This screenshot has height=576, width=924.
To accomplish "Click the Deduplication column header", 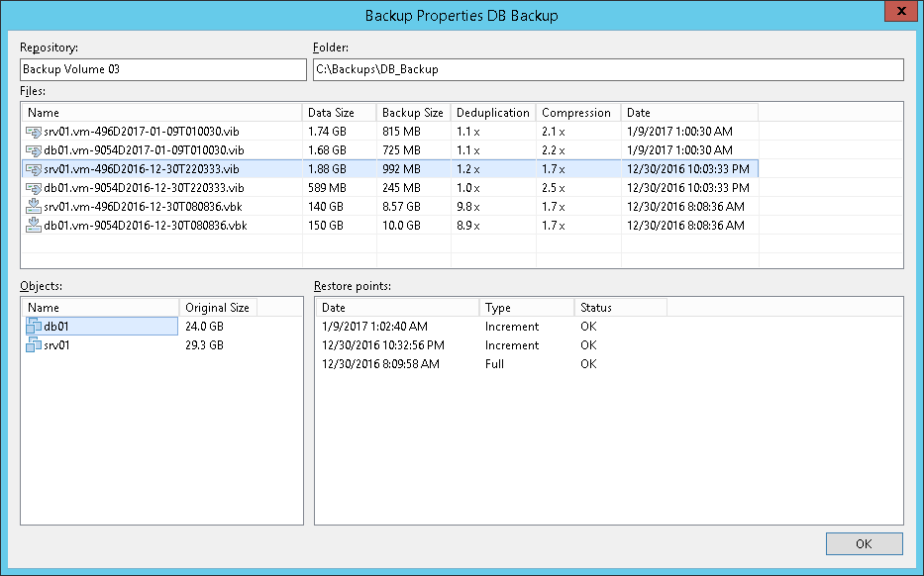I will [x=493, y=113].
